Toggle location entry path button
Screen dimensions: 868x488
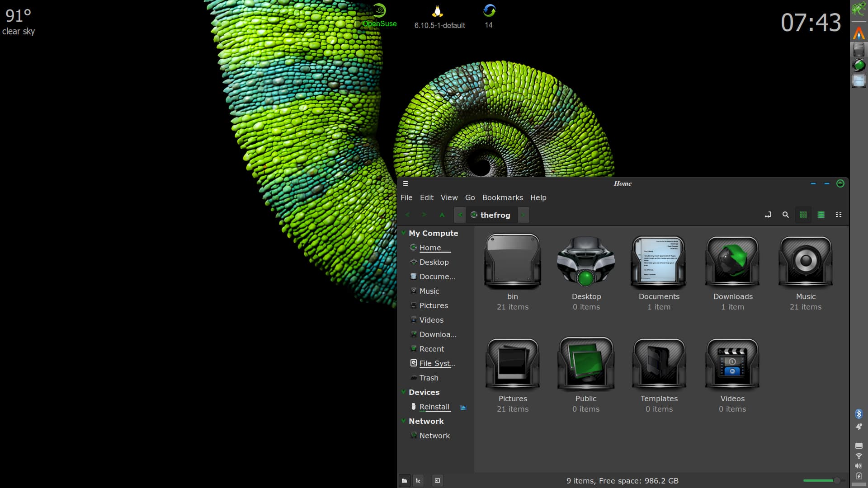pyautogui.click(x=768, y=215)
